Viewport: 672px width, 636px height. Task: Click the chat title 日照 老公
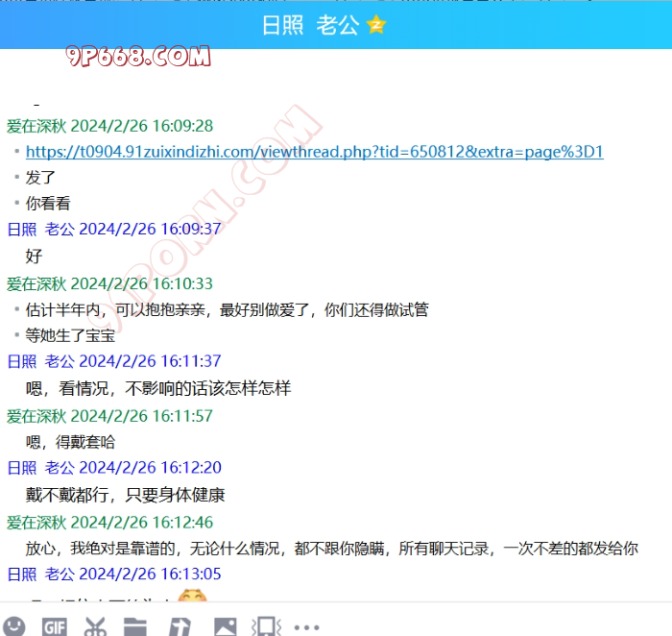[x=310, y=26]
